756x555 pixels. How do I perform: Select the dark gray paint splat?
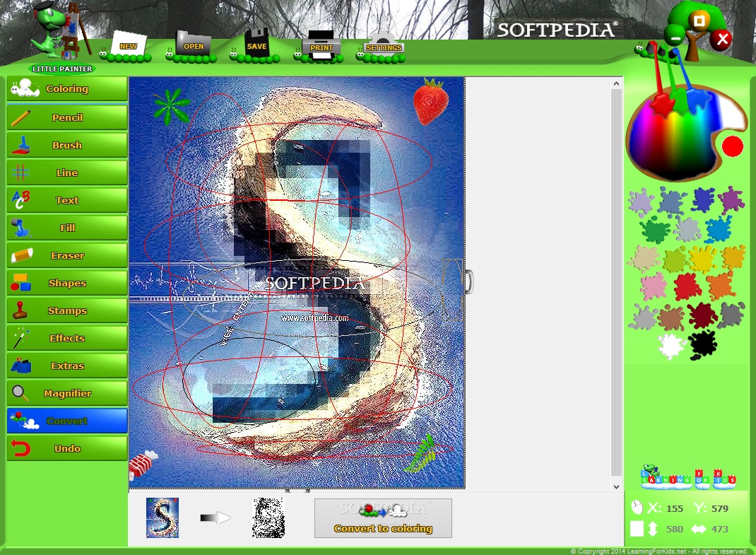pyautogui.click(x=733, y=315)
